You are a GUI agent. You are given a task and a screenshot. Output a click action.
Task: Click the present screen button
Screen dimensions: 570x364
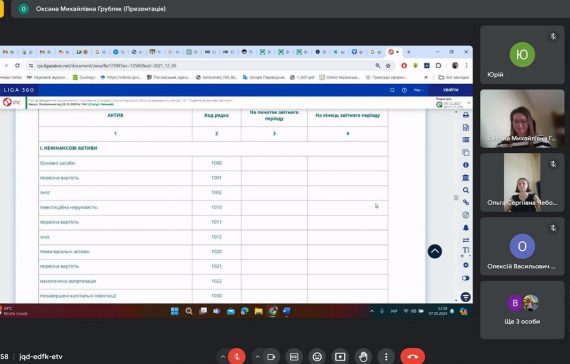point(340,357)
